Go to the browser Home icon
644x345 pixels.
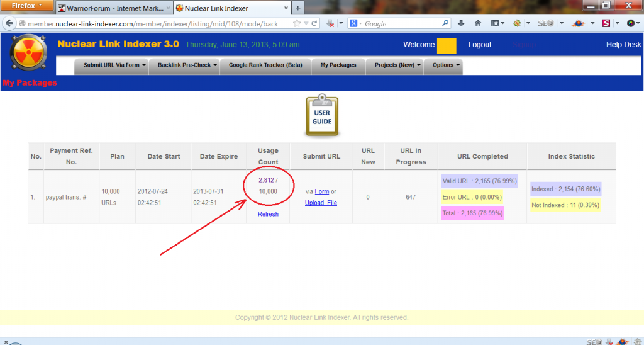pyautogui.click(x=478, y=23)
